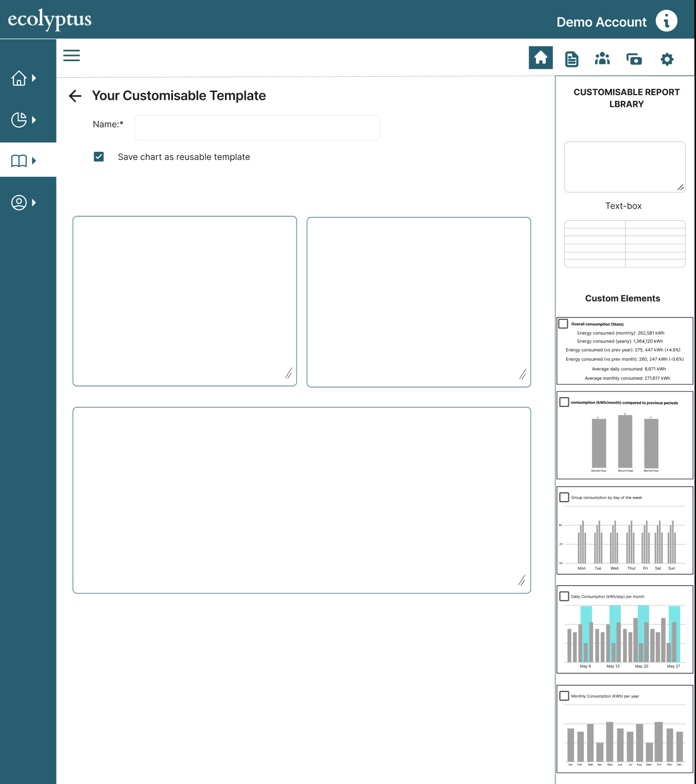Expand the home sidebar chevron
Screen dimensions: 696x784
34,78
